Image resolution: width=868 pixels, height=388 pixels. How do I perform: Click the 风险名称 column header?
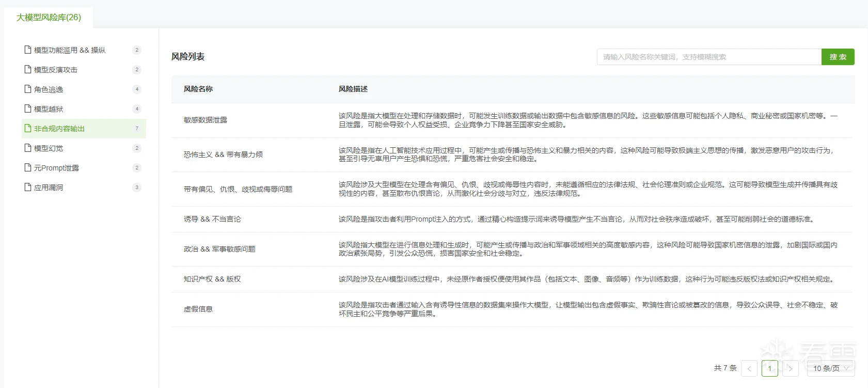tap(198, 89)
